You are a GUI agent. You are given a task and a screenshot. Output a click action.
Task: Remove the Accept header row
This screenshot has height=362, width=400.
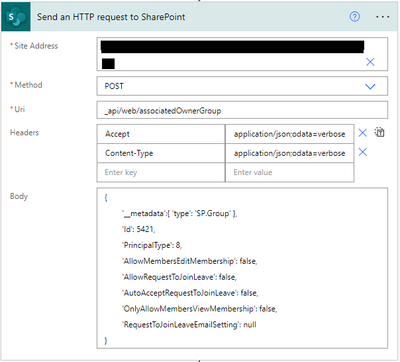tap(363, 133)
